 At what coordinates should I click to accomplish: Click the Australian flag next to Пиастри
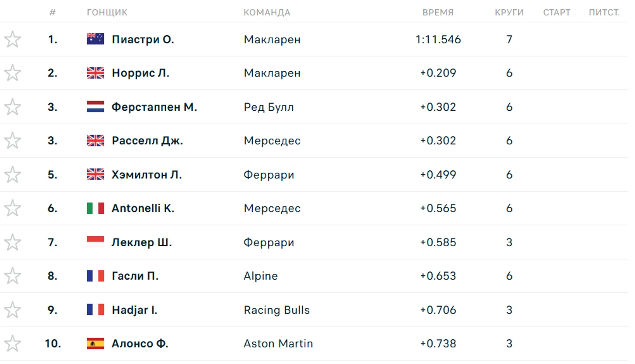[95, 39]
